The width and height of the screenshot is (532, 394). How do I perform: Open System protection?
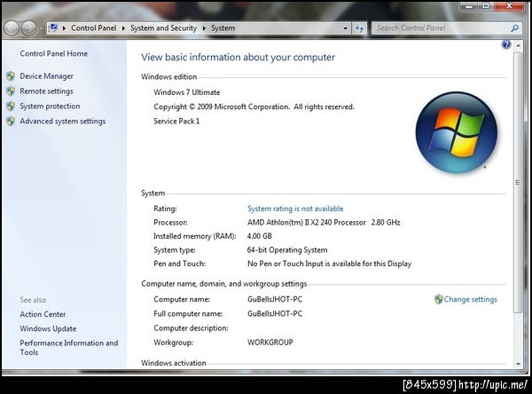coord(50,106)
